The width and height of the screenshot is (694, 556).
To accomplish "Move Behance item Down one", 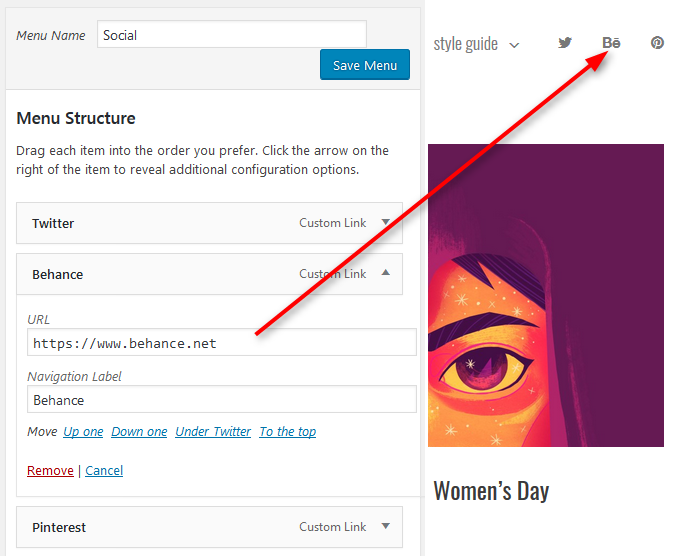I will point(139,432).
